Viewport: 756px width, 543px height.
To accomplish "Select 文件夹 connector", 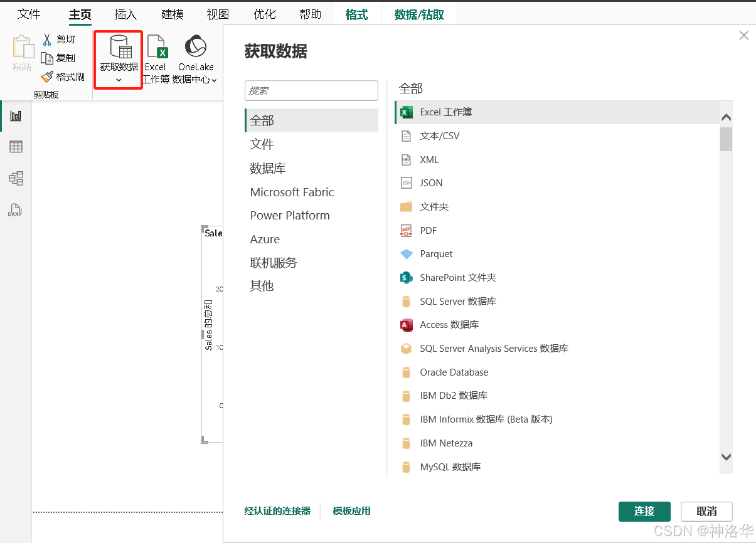I will [556, 207].
